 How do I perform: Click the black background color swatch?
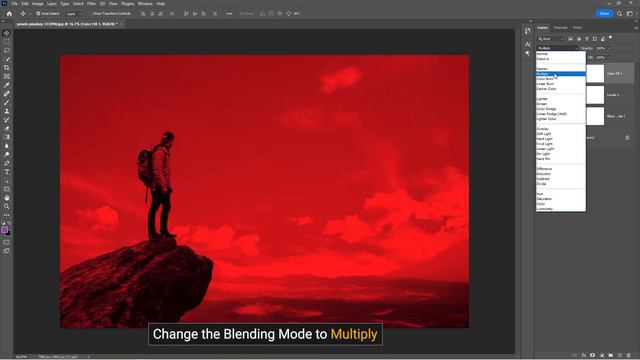[x=8, y=233]
